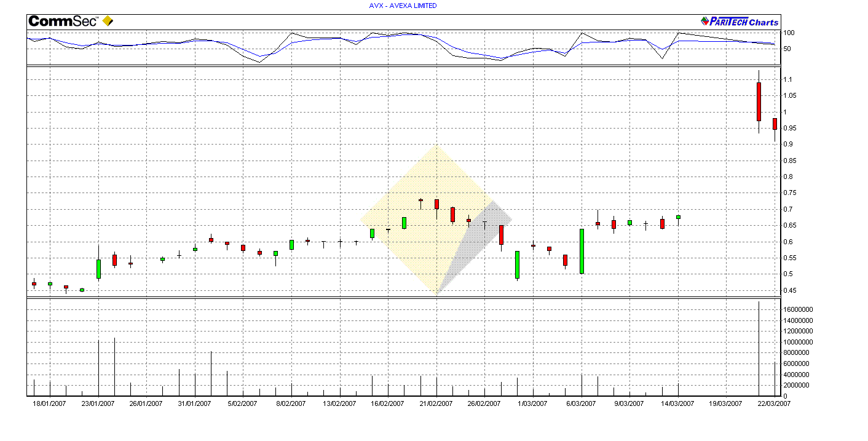
Task: Select the 5/02/2007 date label
Action: pyautogui.click(x=242, y=403)
